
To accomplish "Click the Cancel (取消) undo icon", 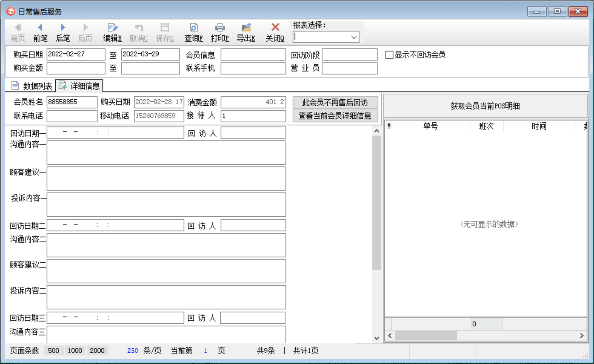I will pos(139,27).
